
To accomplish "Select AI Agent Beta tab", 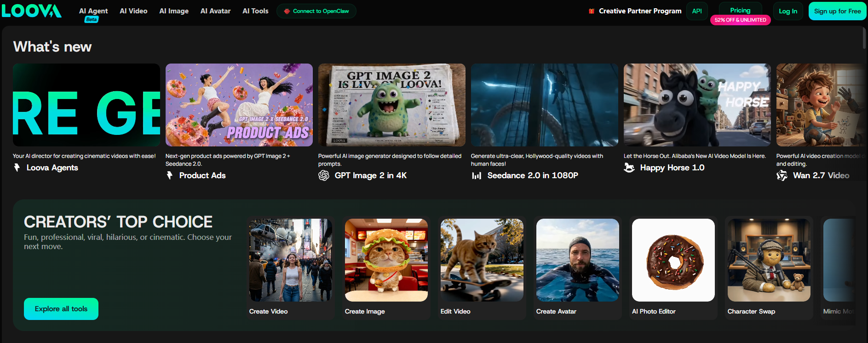I will 93,14.
